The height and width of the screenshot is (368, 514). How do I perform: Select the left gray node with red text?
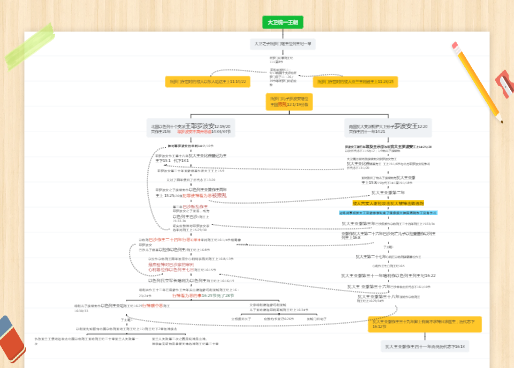(191, 128)
